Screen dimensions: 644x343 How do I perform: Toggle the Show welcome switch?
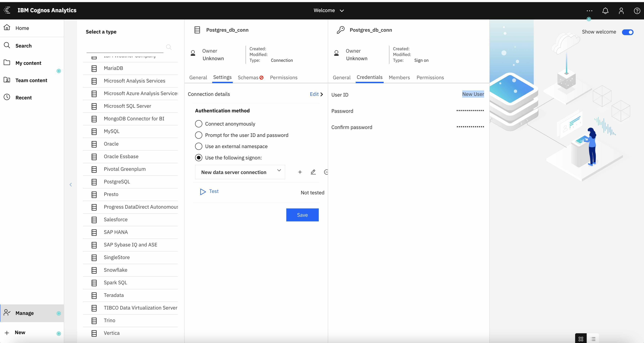coord(627,32)
